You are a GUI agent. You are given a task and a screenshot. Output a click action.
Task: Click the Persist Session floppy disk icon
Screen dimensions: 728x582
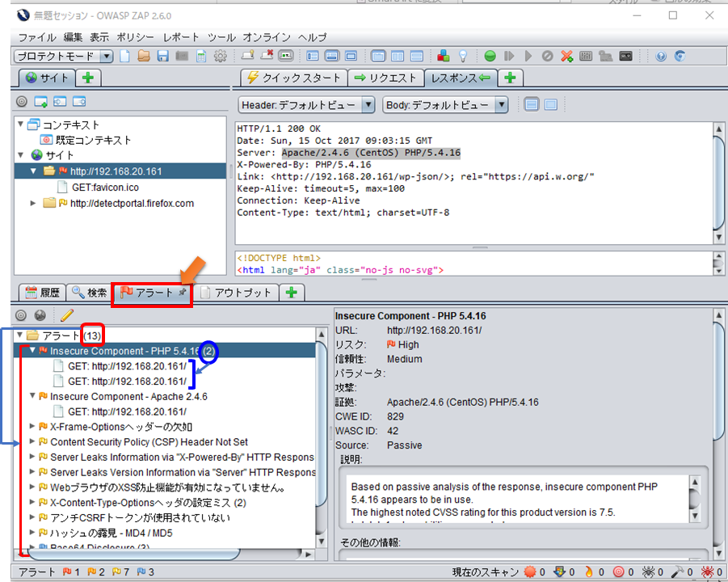pos(162,57)
